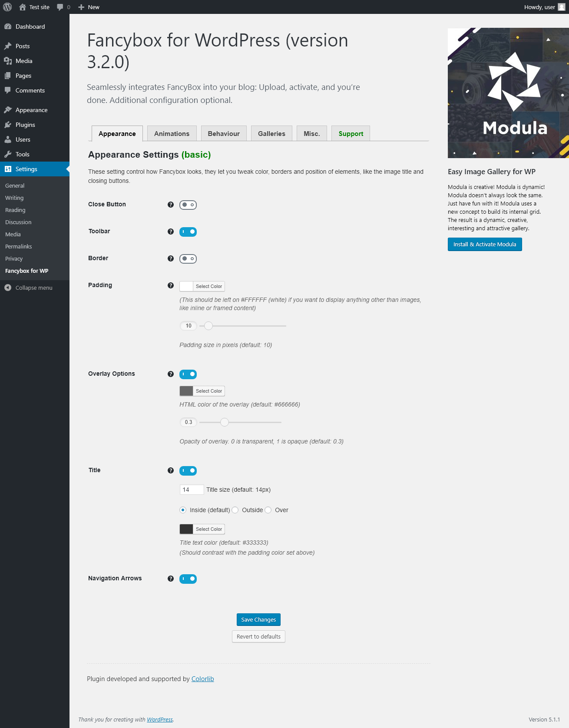Image resolution: width=569 pixels, height=728 pixels.
Task: Click help icon next to Overlay Options
Action: coord(171,374)
